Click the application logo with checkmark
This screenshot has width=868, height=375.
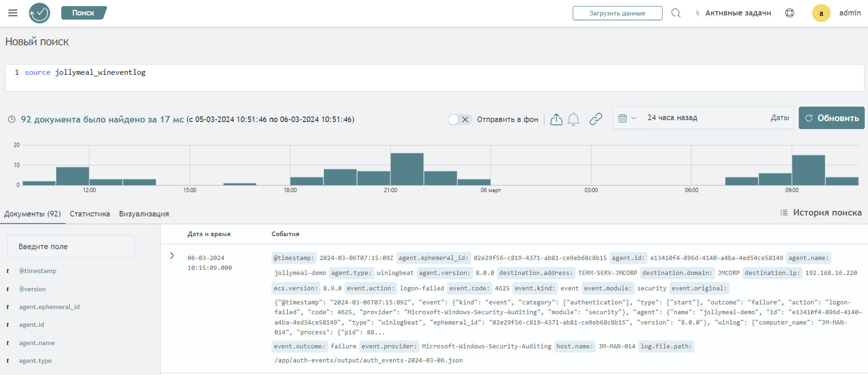pyautogui.click(x=39, y=13)
